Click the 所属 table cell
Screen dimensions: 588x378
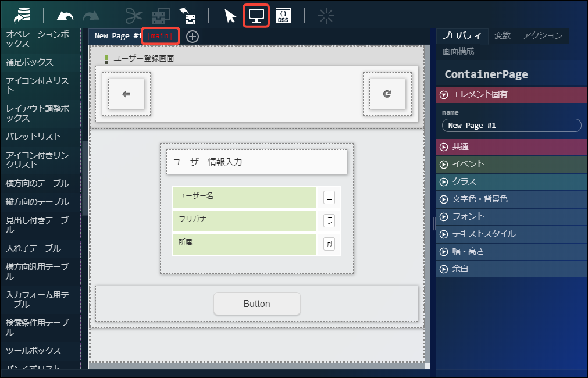[x=244, y=244]
